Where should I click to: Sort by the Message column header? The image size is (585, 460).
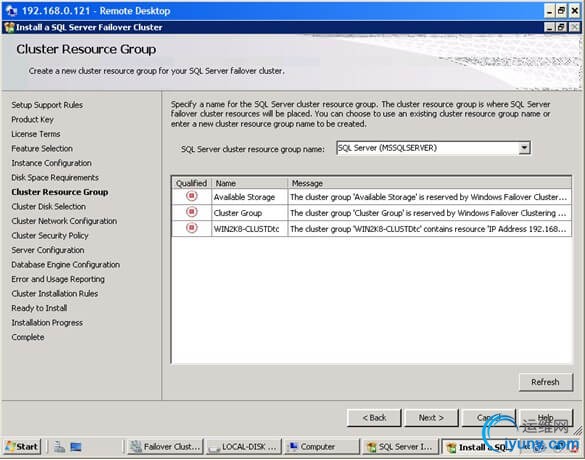(429, 183)
